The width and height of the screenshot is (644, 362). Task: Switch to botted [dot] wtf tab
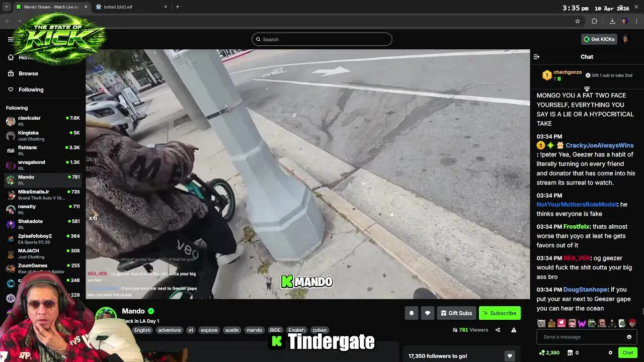[x=132, y=7]
